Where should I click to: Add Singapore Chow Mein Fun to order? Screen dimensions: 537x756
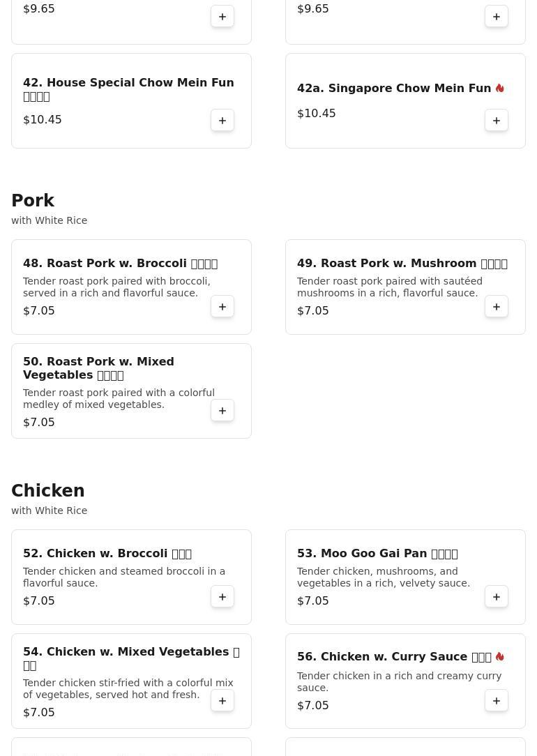click(x=497, y=121)
